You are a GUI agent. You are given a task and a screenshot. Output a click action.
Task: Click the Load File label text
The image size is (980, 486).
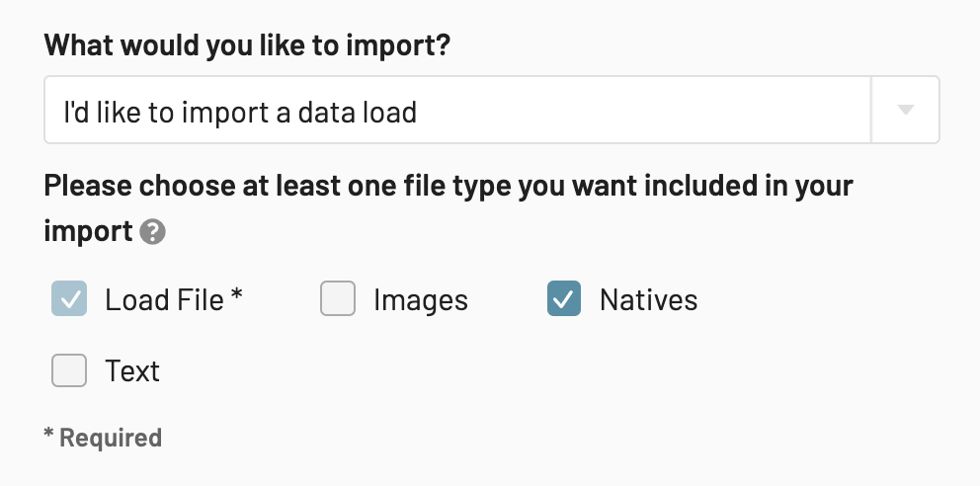click(164, 300)
